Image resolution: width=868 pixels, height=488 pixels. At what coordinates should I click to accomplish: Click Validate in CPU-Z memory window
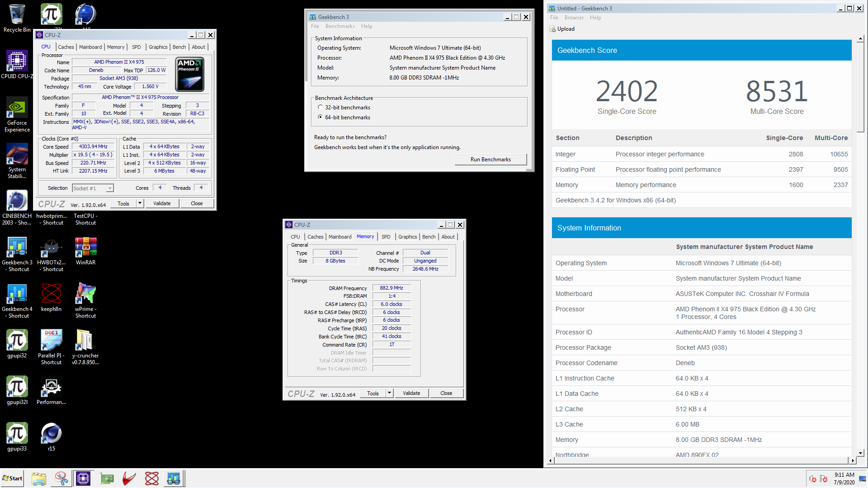(411, 393)
